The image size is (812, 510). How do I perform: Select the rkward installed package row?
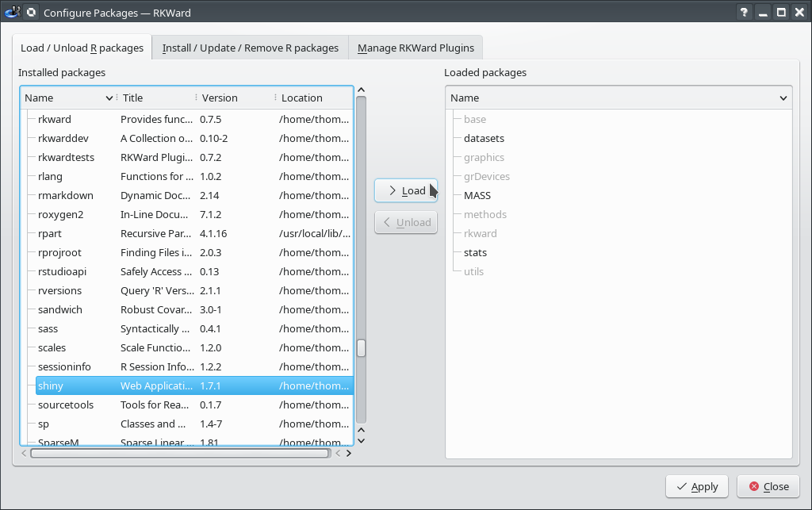pyautogui.click(x=194, y=119)
